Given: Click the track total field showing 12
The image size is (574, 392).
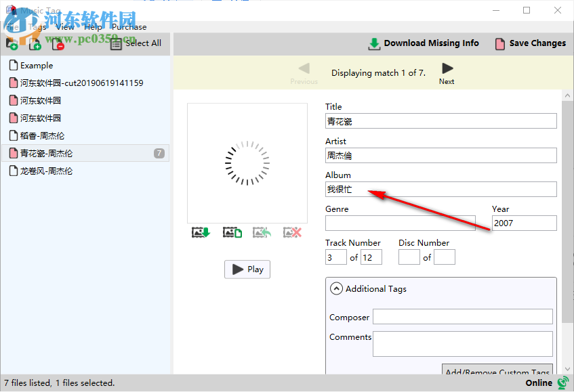Looking at the screenshot, I should pyautogui.click(x=371, y=257).
